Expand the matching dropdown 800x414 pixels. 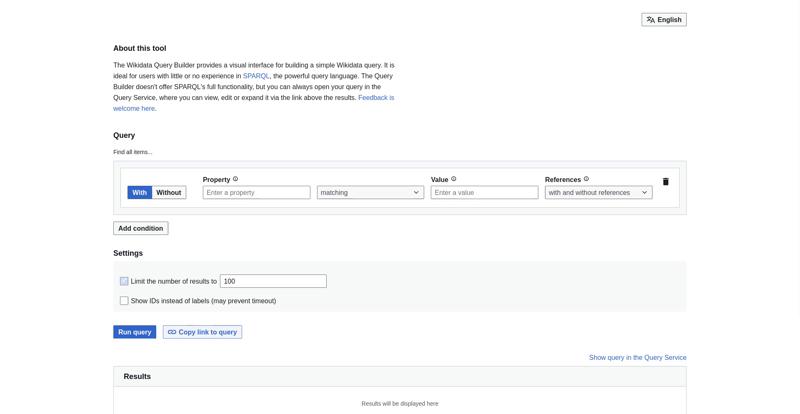click(370, 192)
